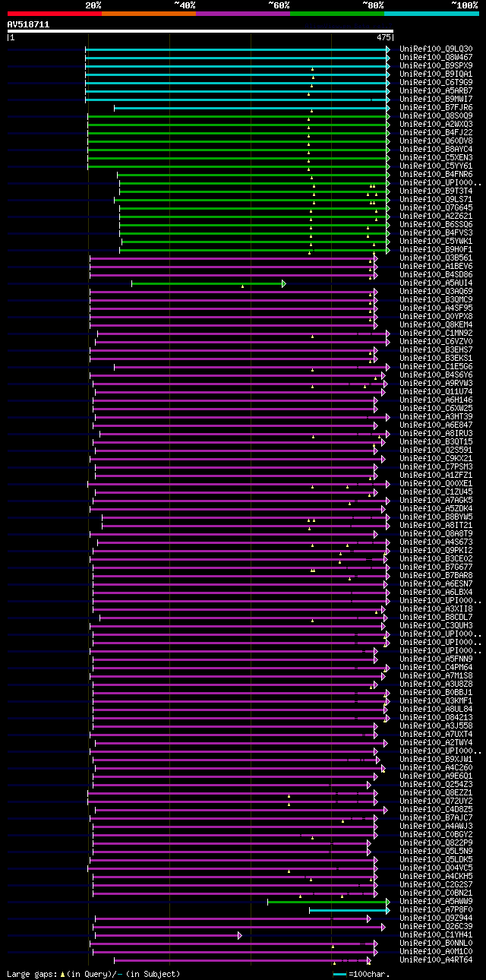Screen dimensions: 486x980
Task: Open hit UniRef100_Q9LQ30
Action: pyautogui.click(x=436, y=49)
